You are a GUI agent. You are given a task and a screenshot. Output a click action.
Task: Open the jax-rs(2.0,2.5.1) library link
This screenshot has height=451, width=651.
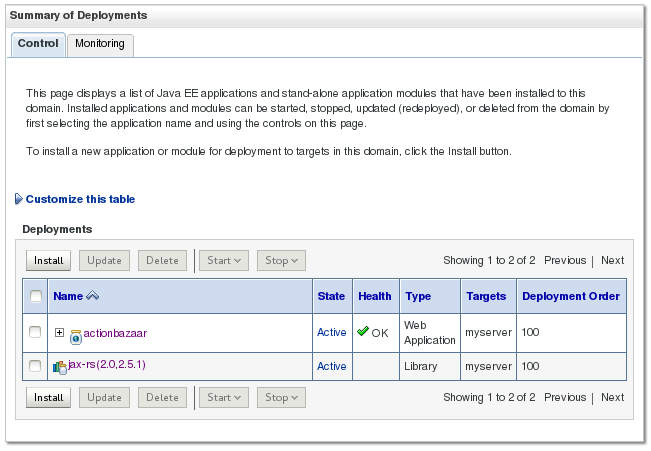[107, 365]
